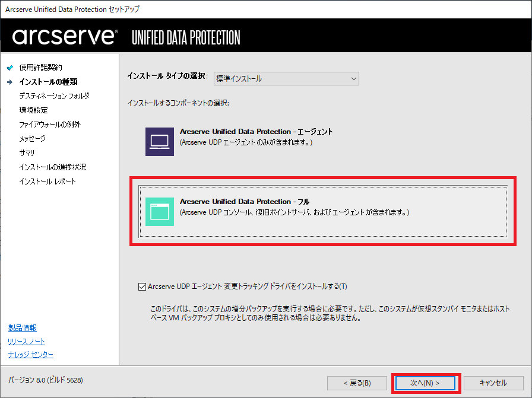Click the (Arcserve UDP エージェント のみが含まれます。) description
532x398 pixels.
[246, 143]
